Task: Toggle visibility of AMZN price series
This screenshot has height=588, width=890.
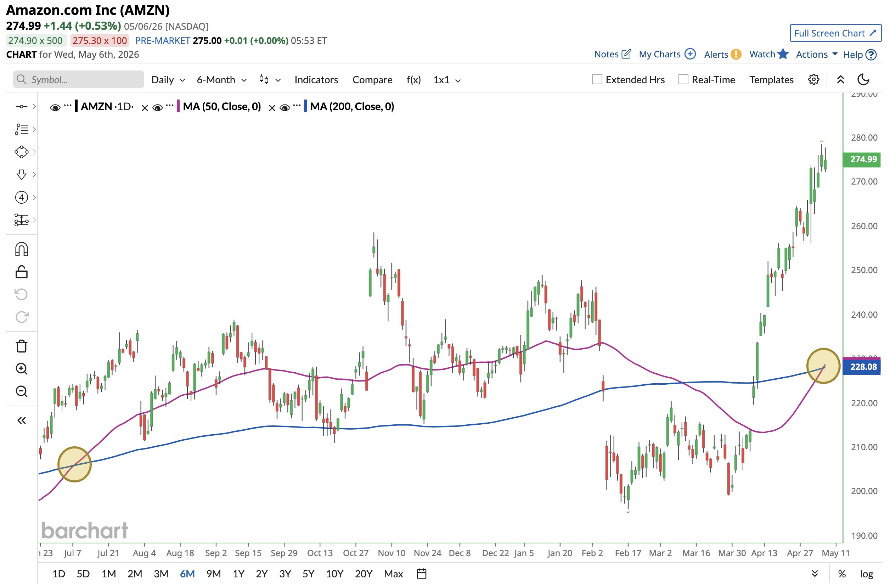Action: [x=55, y=108]
